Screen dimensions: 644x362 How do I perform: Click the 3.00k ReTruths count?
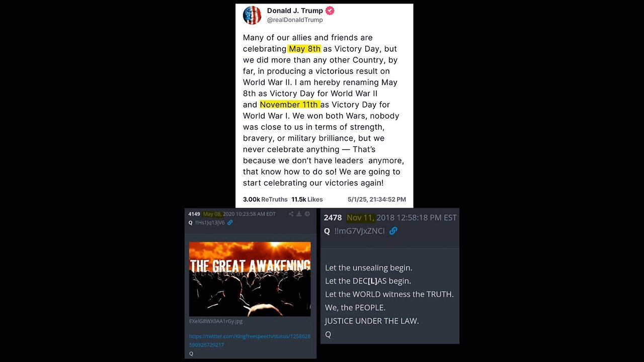[x=265, y=199]
